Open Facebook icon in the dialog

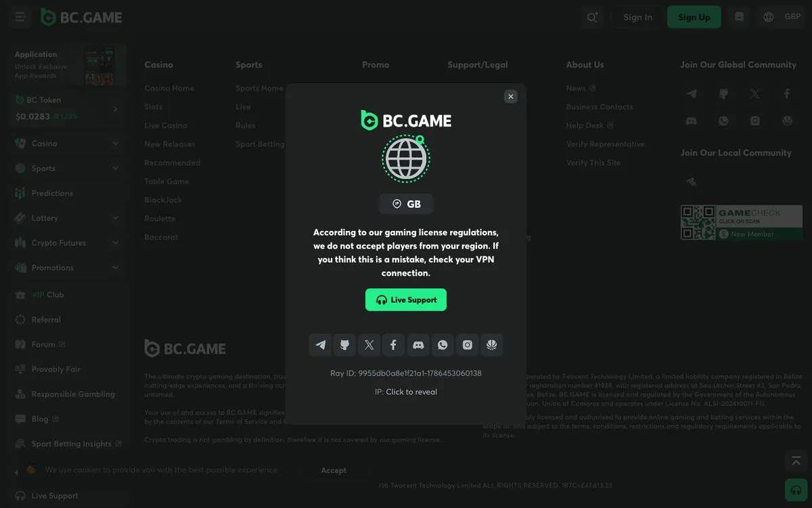coord(393,345)
